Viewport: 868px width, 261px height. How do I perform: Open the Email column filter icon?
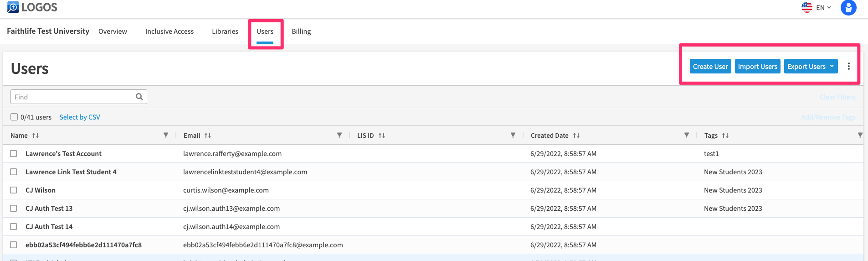[x=339, y=135]
